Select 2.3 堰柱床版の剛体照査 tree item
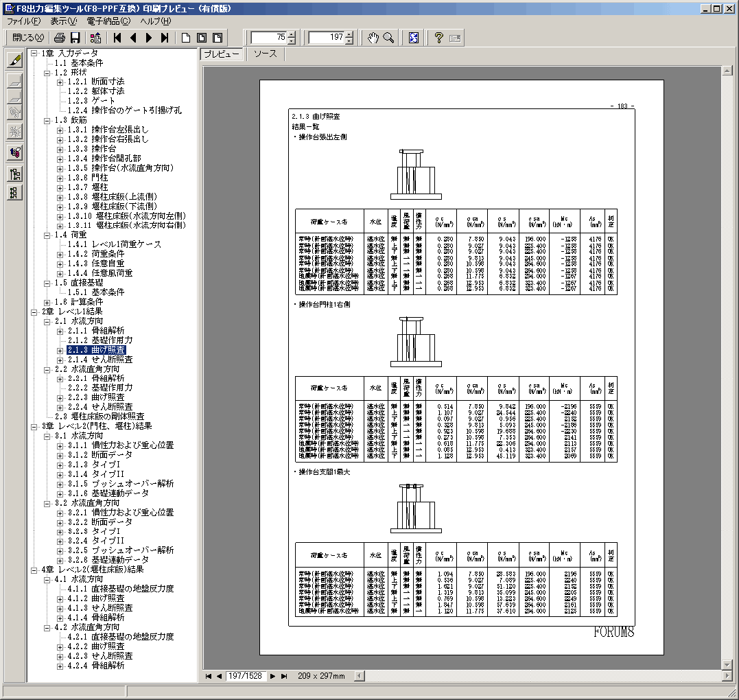Image resolution: width=739 pixels, height=700 pixels. tap(99, 417)
